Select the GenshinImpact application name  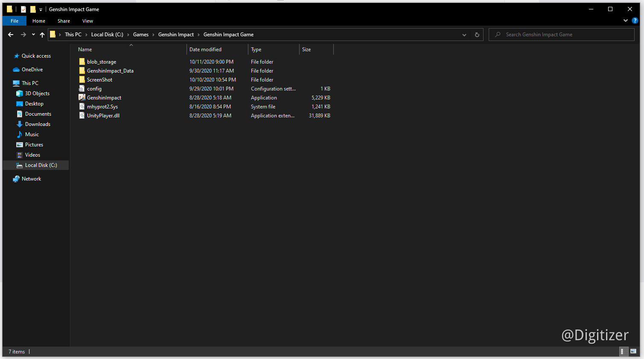[x=104, y=98]
